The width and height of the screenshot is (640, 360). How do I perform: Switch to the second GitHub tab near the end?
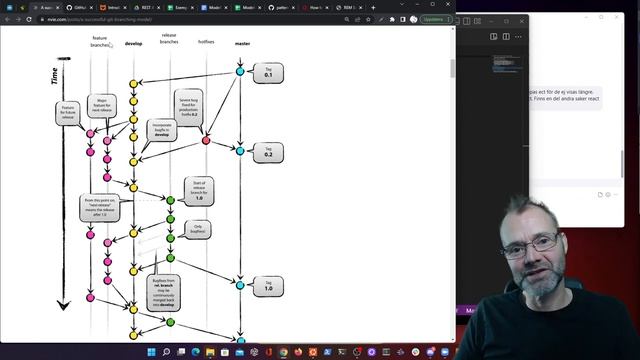click(281, 7)
